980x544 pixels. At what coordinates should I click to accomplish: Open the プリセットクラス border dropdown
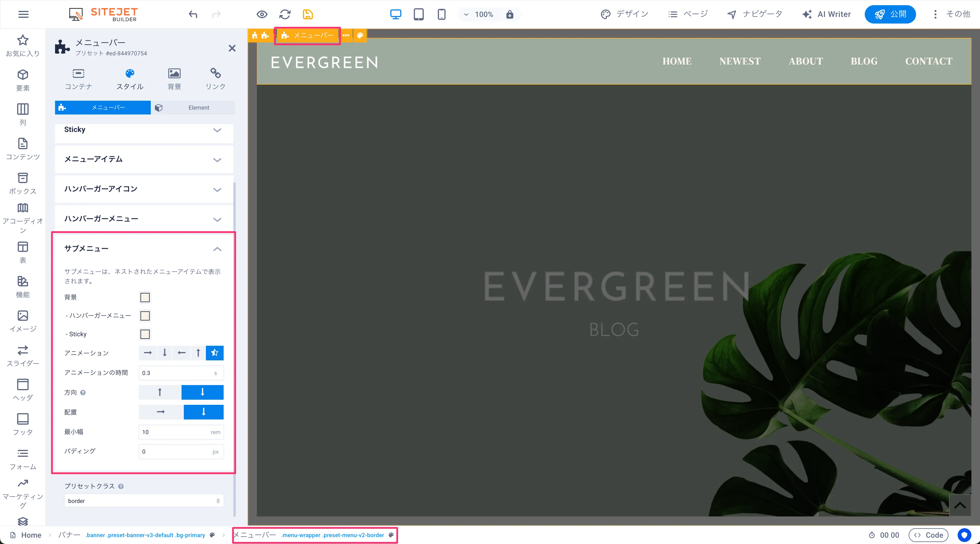(x=144, y=501)
